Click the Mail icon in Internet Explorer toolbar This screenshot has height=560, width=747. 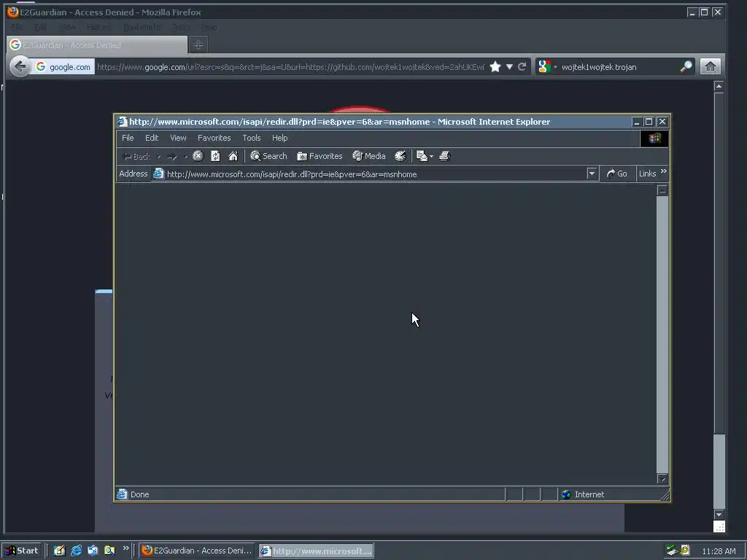(x=422, y=156)
